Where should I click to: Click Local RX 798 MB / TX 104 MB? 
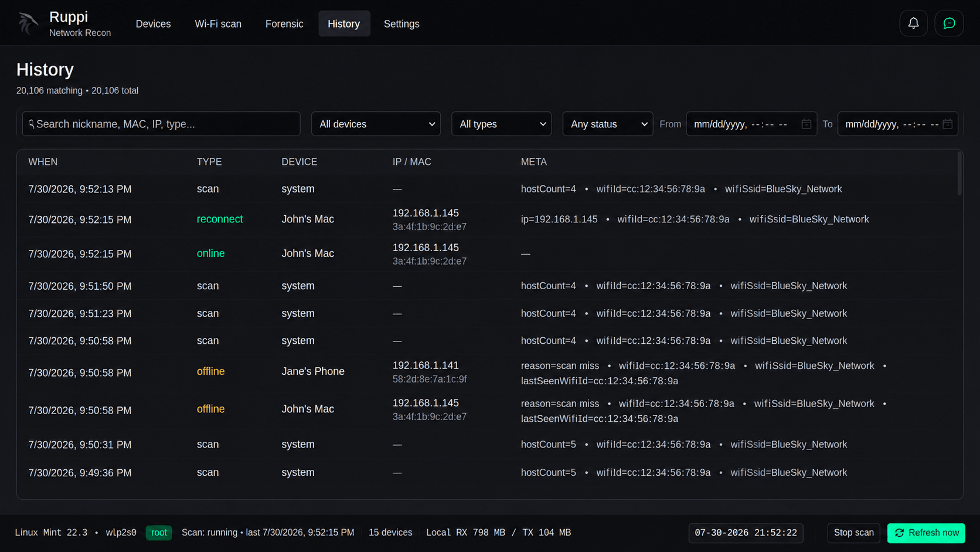(x=498, y=533)
